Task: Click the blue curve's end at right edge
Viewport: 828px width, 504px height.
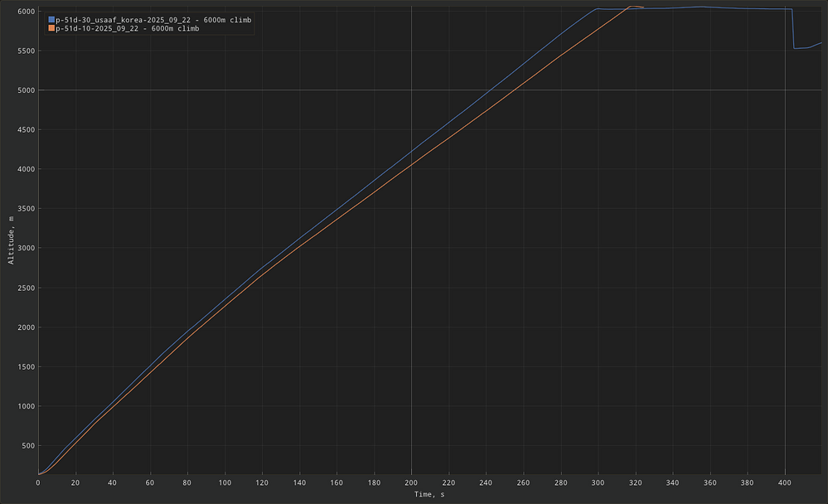Action: click(x=821, y=43)
